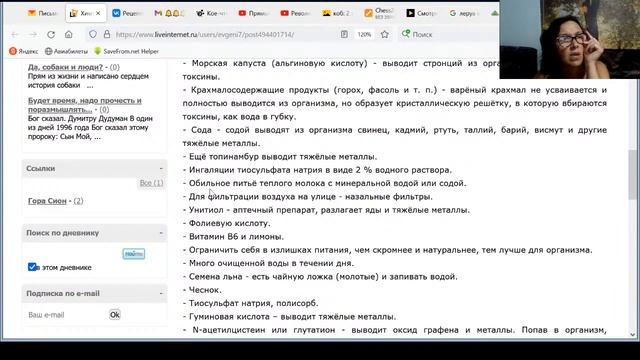The height and width of the screenshot is (360, 640).
Task: Open the Яндекс bookmark
Action: 24,51
